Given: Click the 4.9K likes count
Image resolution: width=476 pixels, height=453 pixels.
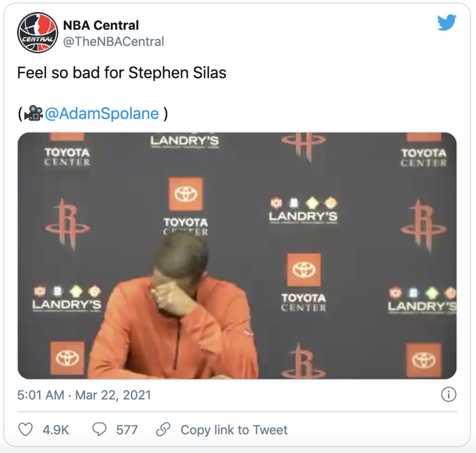Looking at the screenshot, I should pyautogui.click(x=56, y=430).
